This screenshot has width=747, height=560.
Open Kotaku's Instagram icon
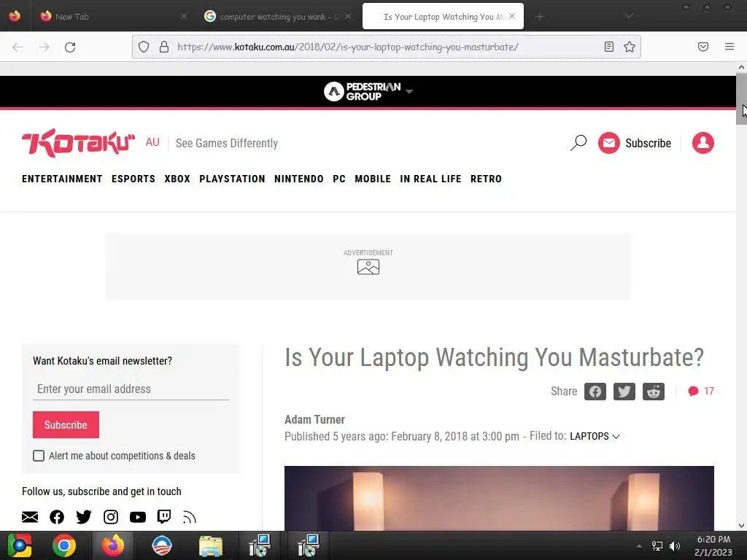coord(111,517)
